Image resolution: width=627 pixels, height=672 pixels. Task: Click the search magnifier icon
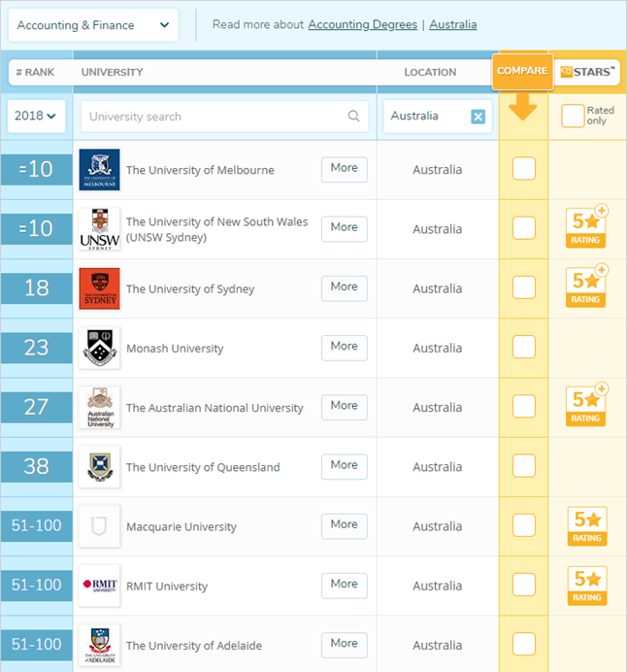353,116
